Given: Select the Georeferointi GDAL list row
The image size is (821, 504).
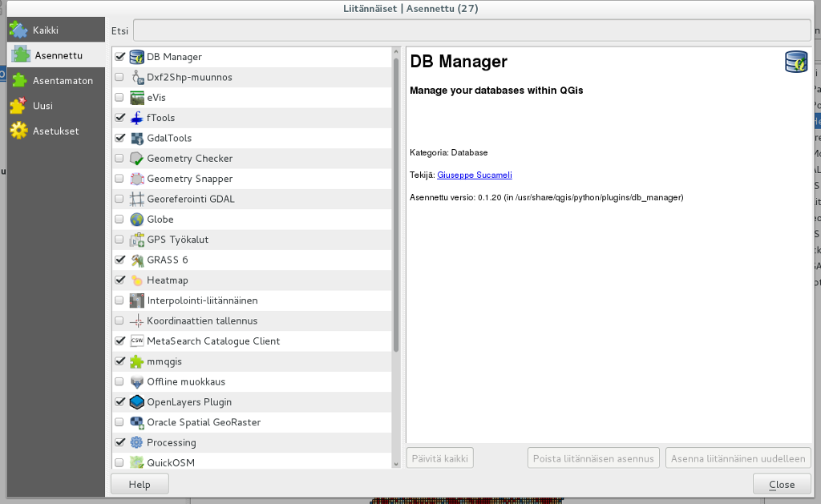Looking at the screenshot, I should tap(252, 199).
